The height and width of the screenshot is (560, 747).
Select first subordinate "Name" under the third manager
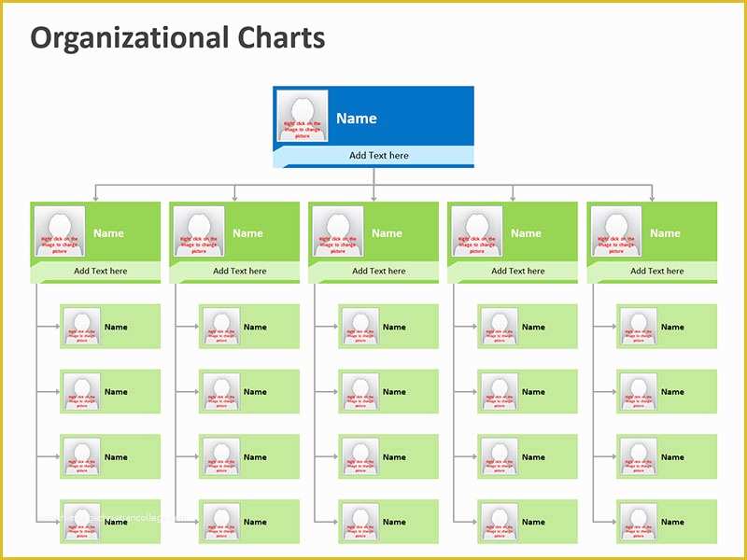(x=394, y=328)
